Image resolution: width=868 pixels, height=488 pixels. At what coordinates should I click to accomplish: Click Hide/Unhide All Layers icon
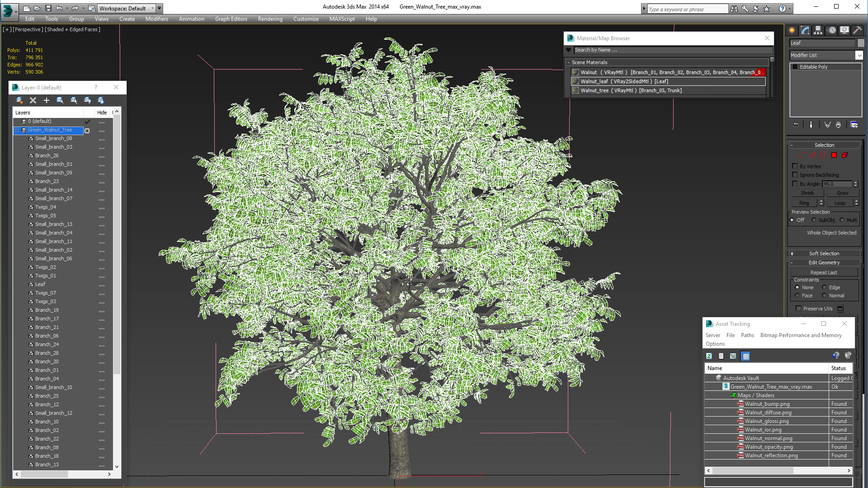coord(87,100)
